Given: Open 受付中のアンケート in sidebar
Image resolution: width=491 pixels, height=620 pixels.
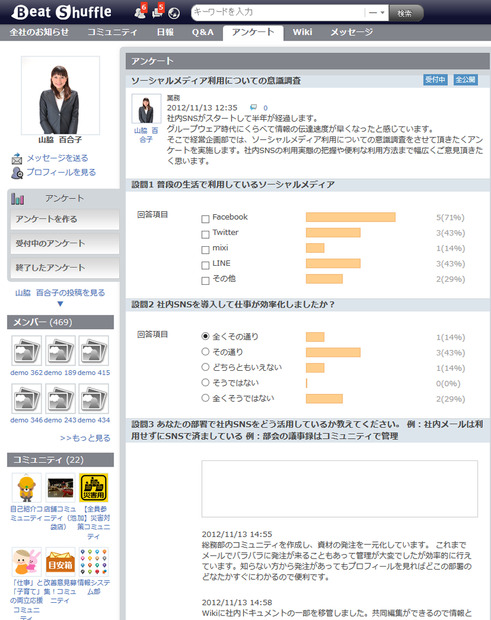Looking at the screenshot, I should click(65, 244).
